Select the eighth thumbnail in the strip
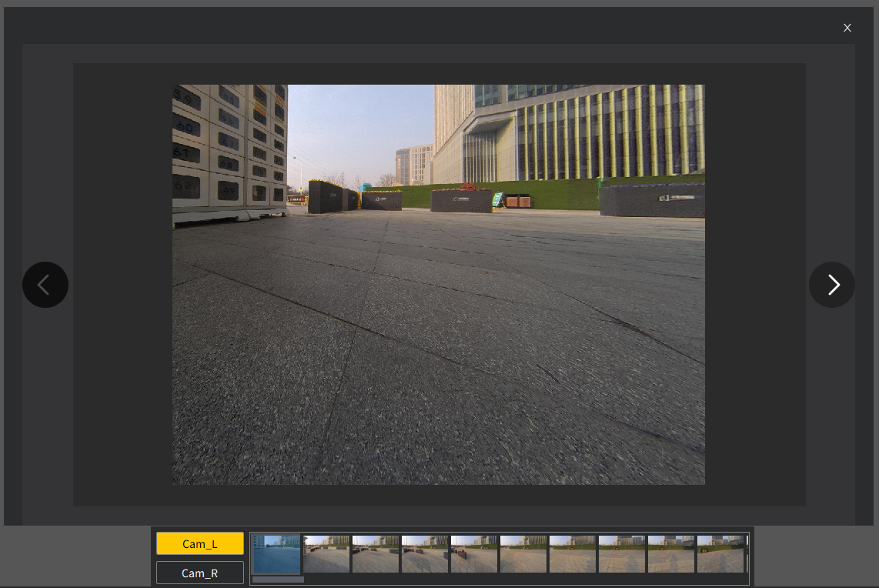 coord(622,554)
